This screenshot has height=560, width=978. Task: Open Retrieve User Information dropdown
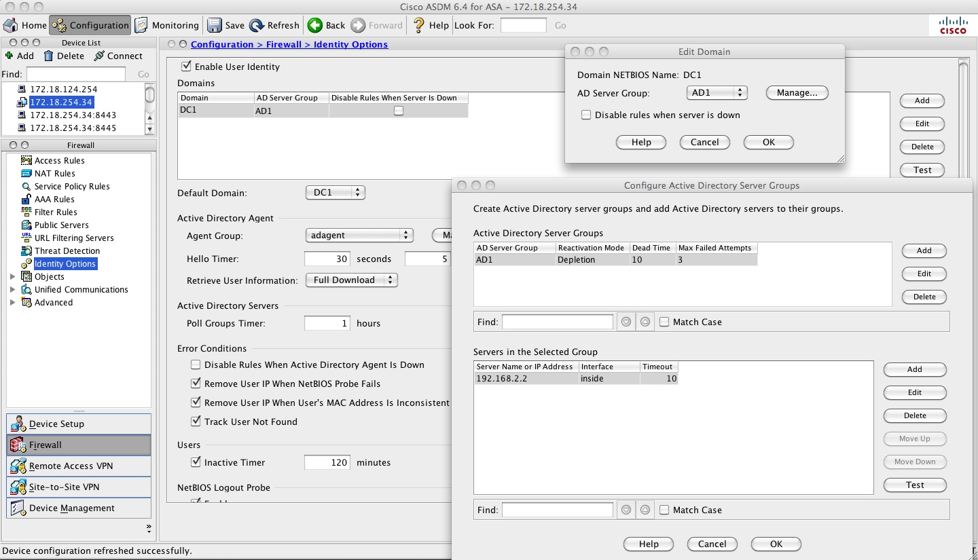click(x=352, y=280)
